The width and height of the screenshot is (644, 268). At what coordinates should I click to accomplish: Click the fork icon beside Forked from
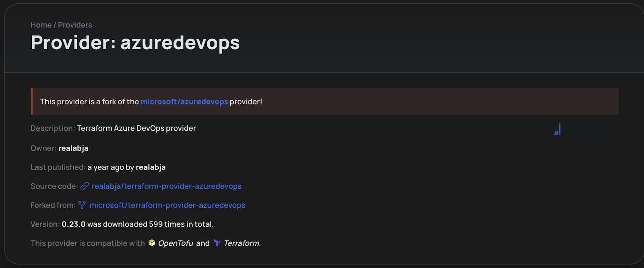pos(82,205)
